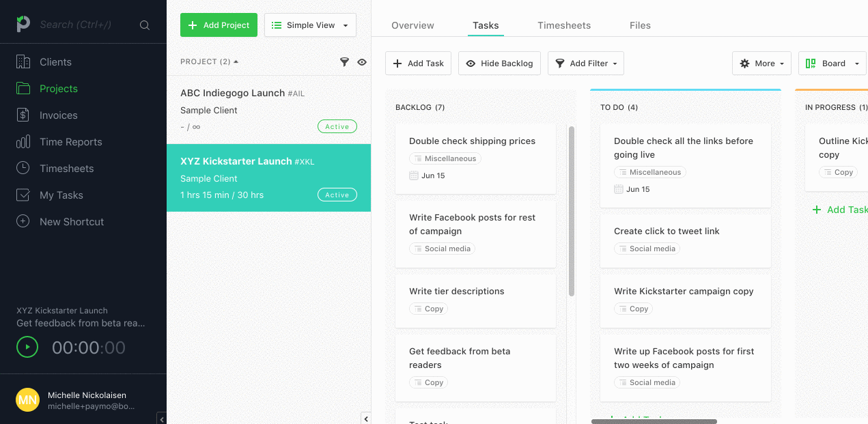Toggle project list visibility eye icon

(362, 62)
